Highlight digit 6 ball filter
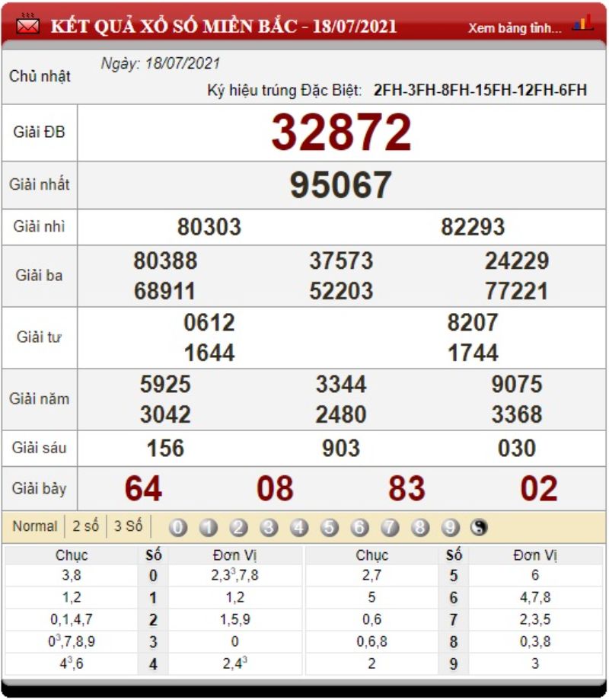 [359, 527]
